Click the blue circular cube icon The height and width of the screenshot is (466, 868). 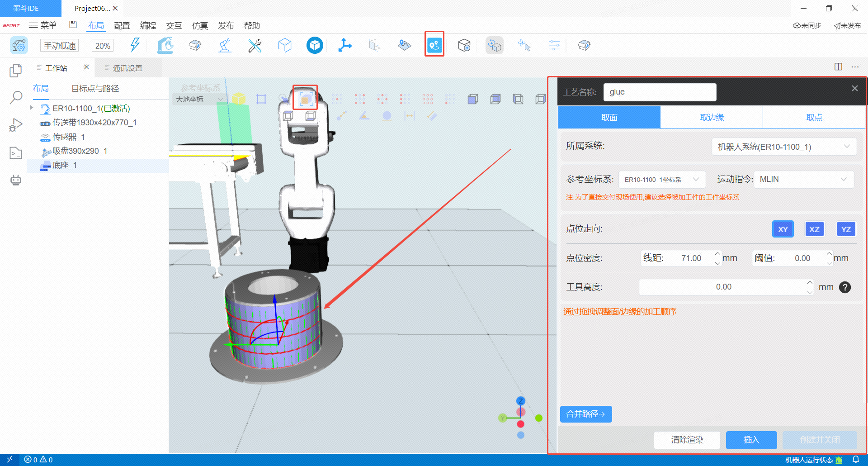click(x=315, y=45)
